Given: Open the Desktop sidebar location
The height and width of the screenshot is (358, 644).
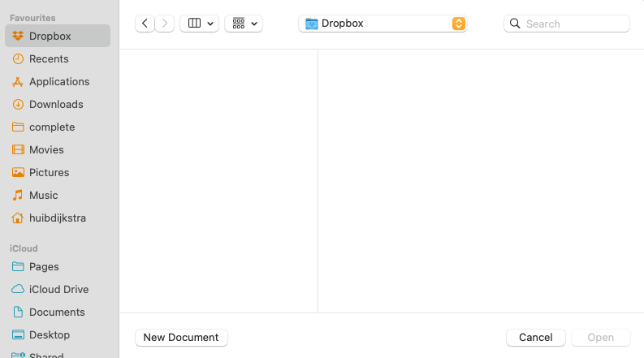Looking at the screenshot, I should pos(50,334).
